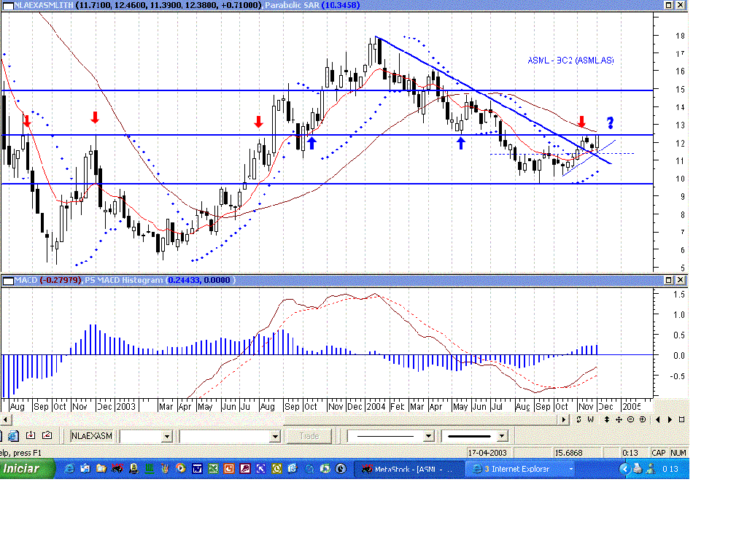Click the Messenger icon in system tray
This screenshot has width=747, height=560.
pos(650,469)
